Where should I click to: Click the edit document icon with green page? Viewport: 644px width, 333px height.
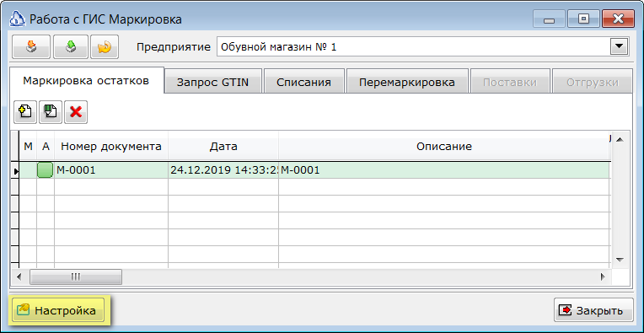(x=51, y=111)
